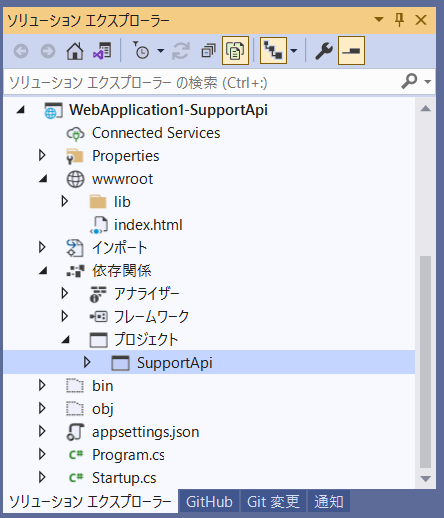This screenshot has height=518, width=444.
Task: Toggle the Preview Selected Items button
Action: 351,51
